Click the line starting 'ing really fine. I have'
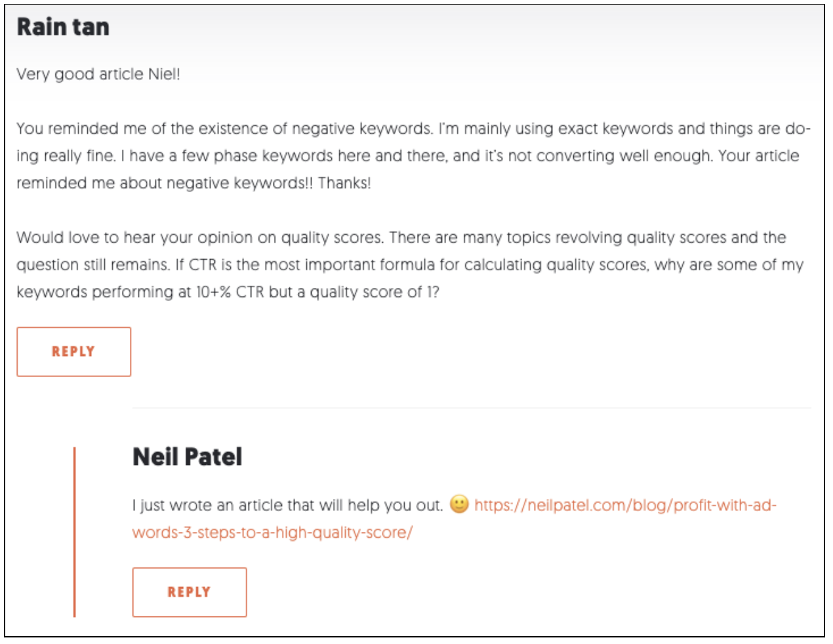The image size is (833, 644). click(x=408, y=156)
